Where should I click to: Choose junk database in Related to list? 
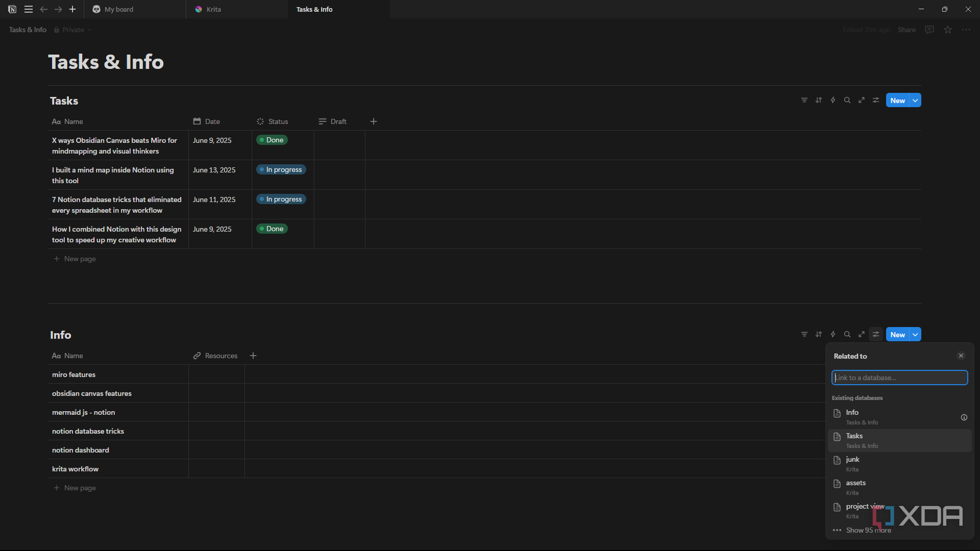click(x=899, y=464)
